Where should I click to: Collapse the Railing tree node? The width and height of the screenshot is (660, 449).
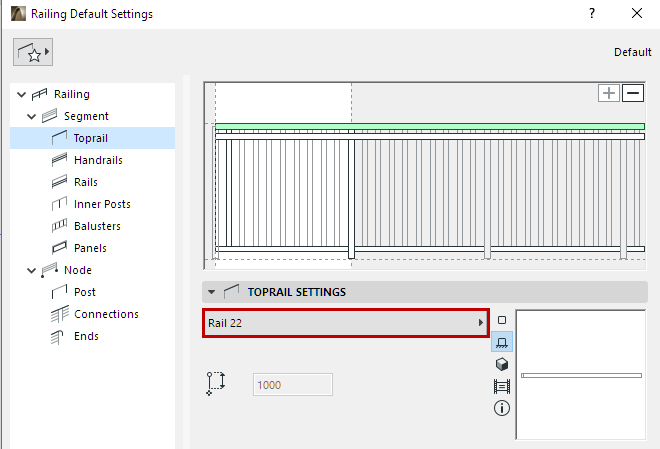pos(21,94)
